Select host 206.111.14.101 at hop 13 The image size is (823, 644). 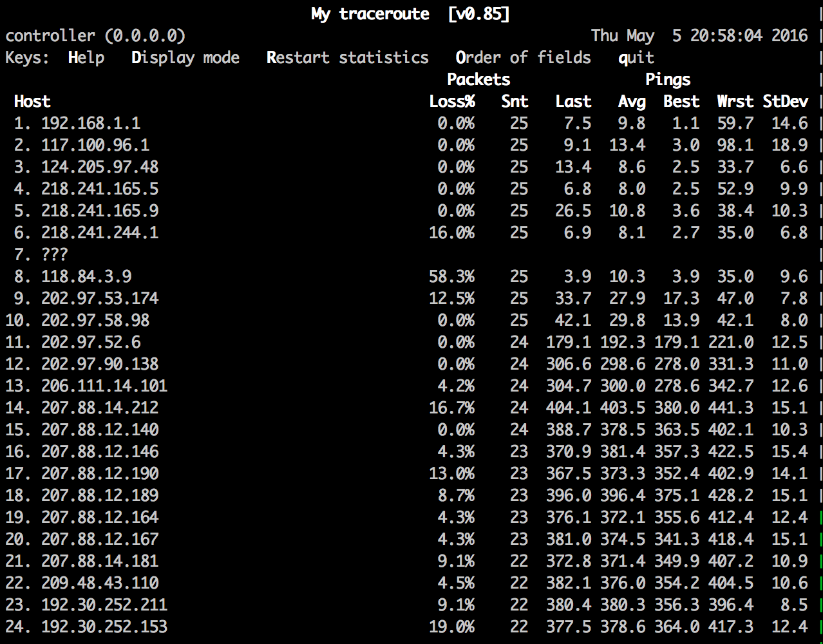104,386
